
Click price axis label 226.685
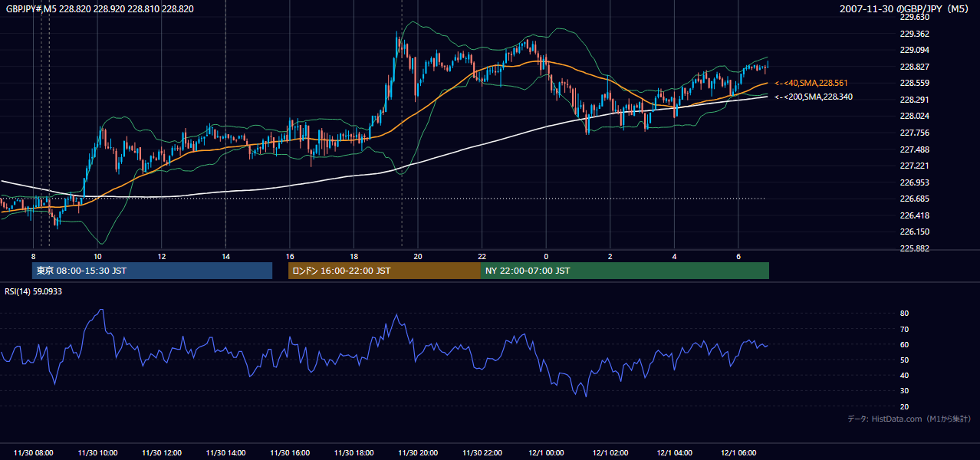coord(914,199)
